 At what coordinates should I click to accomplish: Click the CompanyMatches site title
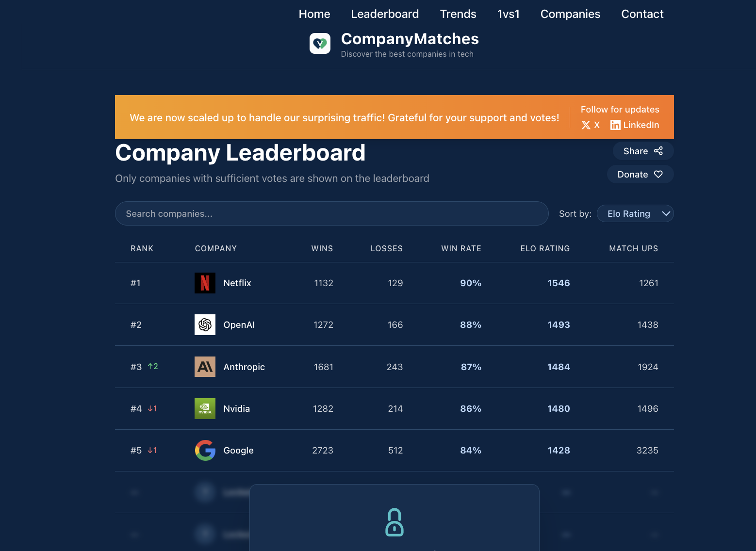pyautogui.click(x=410, y=39)
